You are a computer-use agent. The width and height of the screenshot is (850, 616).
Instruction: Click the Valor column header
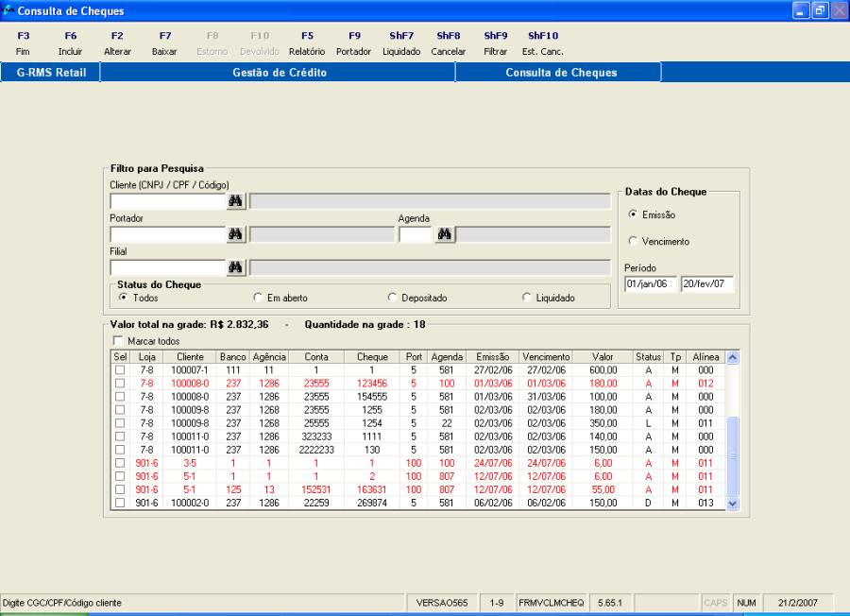point(603,357)
